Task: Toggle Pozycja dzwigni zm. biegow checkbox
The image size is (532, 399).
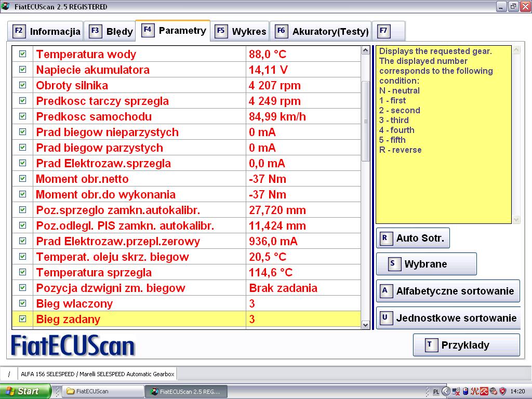Action: click(x=23, y=288)
